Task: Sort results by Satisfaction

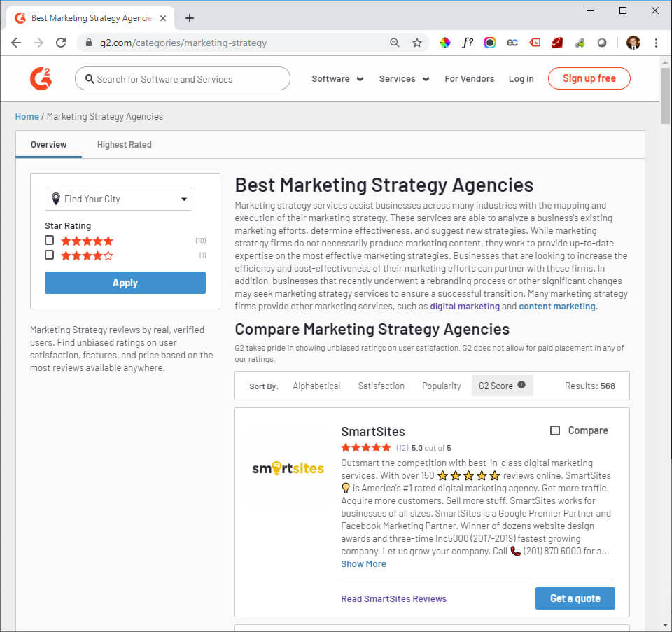Action: pos(381,386)
